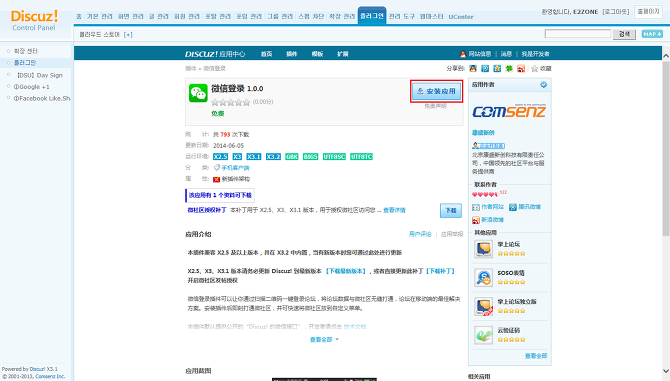The width and height of the screenshot is (670, 381).
Task: Select 【DSU】Day Sign in sidebar
Action: [x=39, y=75]
